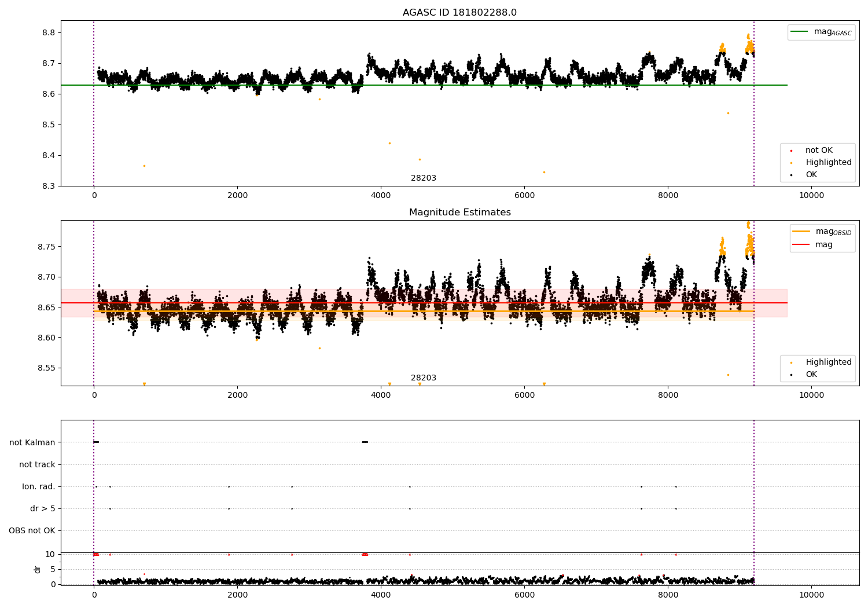
Task: Click the "2000" x-tick under the top plot
Action: [237, 196]
